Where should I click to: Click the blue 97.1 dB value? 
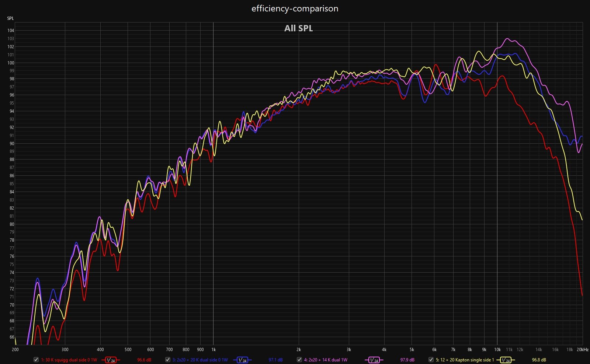pyautogui.click(x=276, y=360)
